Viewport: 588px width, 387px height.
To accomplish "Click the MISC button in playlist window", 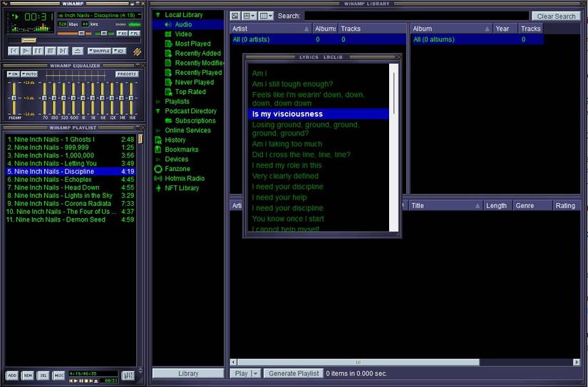I will click(58, 376).
